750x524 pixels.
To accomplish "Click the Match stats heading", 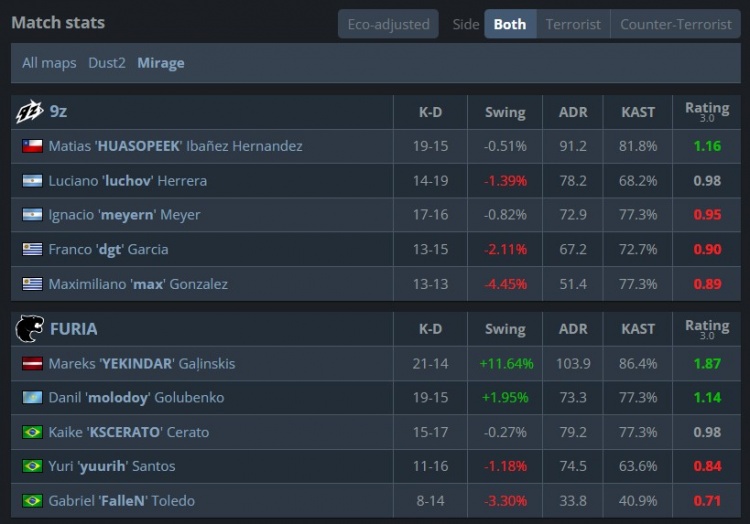I will [58, 23].
